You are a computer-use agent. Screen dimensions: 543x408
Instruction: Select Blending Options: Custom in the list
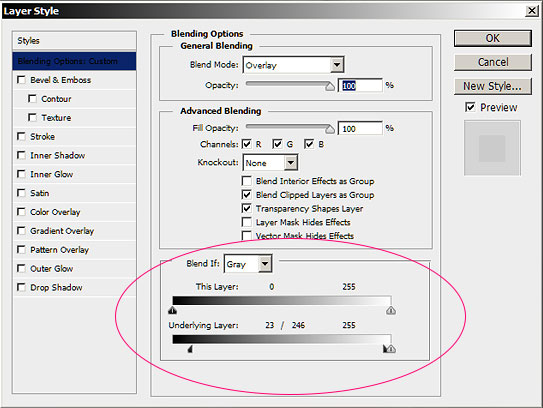pyautogui.click(x=74, y=61)
